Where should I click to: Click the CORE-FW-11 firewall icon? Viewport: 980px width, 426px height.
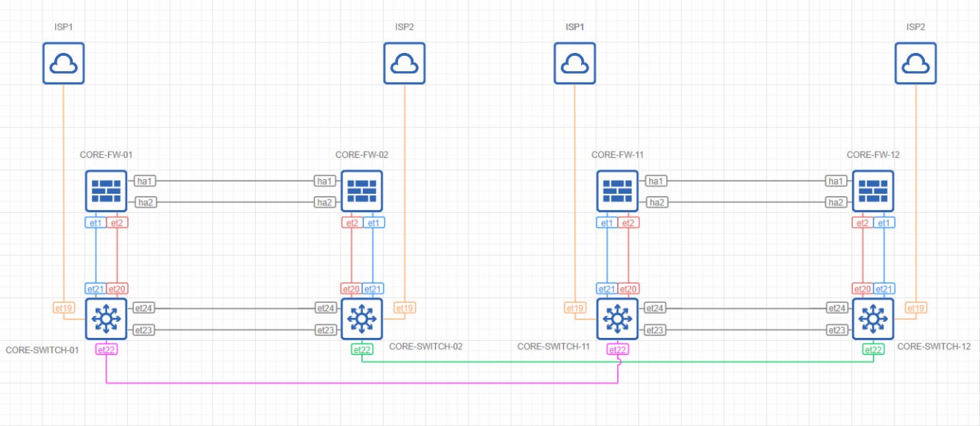[x=618, y=191]
